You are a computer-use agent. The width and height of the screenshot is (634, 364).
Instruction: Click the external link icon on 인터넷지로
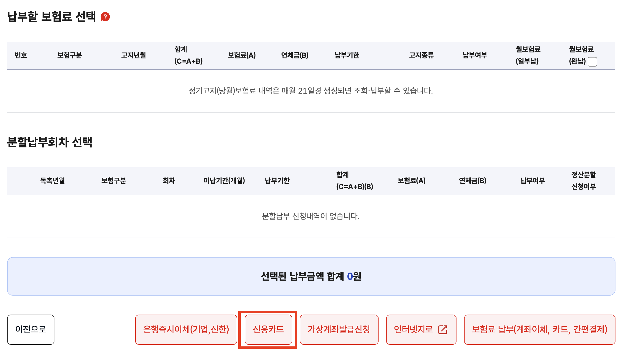pos(442,330)
